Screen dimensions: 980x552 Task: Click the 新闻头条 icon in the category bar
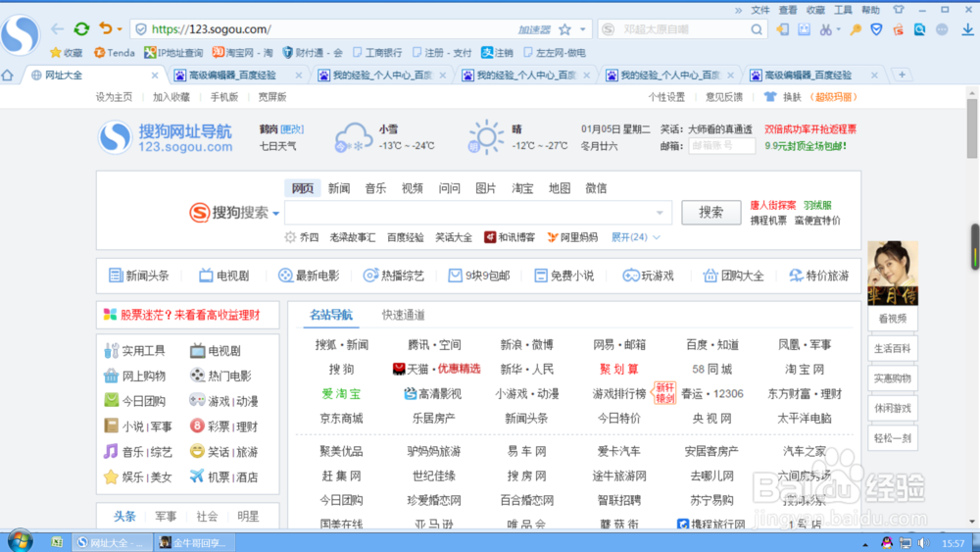coord(115,276)
